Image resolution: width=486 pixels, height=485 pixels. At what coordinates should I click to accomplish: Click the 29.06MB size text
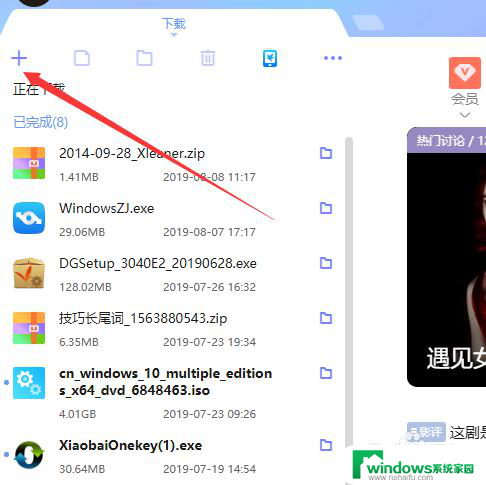point(82,232)
